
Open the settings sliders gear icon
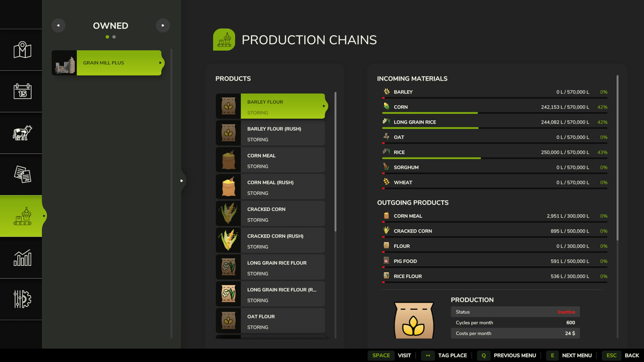(x=22, y=299)
